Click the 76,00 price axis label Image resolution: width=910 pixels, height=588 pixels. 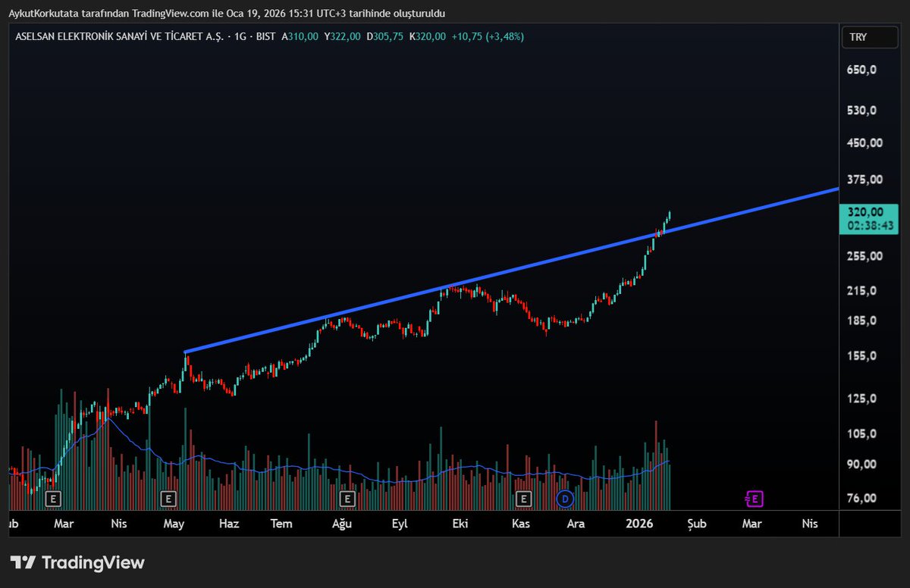coord(862,499)
